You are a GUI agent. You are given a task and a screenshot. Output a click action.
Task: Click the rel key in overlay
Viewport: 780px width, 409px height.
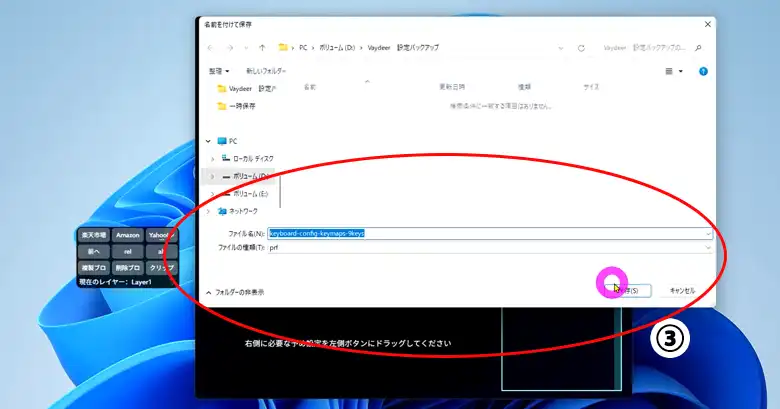128,252
